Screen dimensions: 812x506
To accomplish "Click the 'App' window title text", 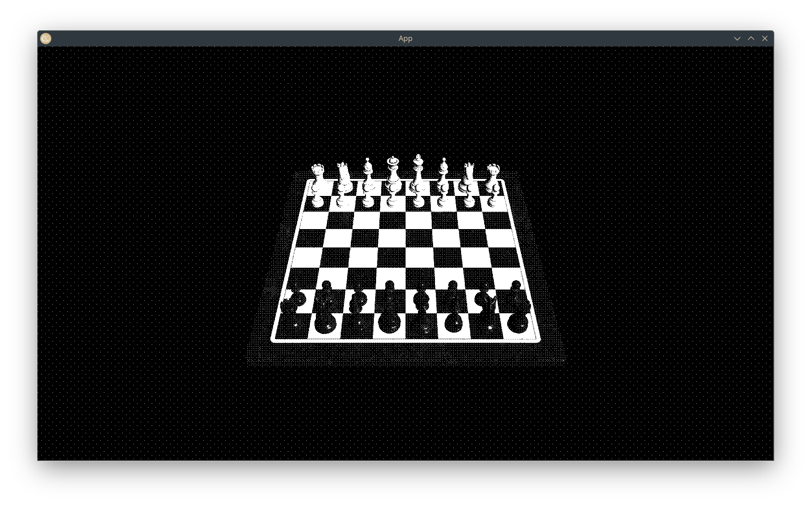I will pyautogui.click(x=405, y=39).
